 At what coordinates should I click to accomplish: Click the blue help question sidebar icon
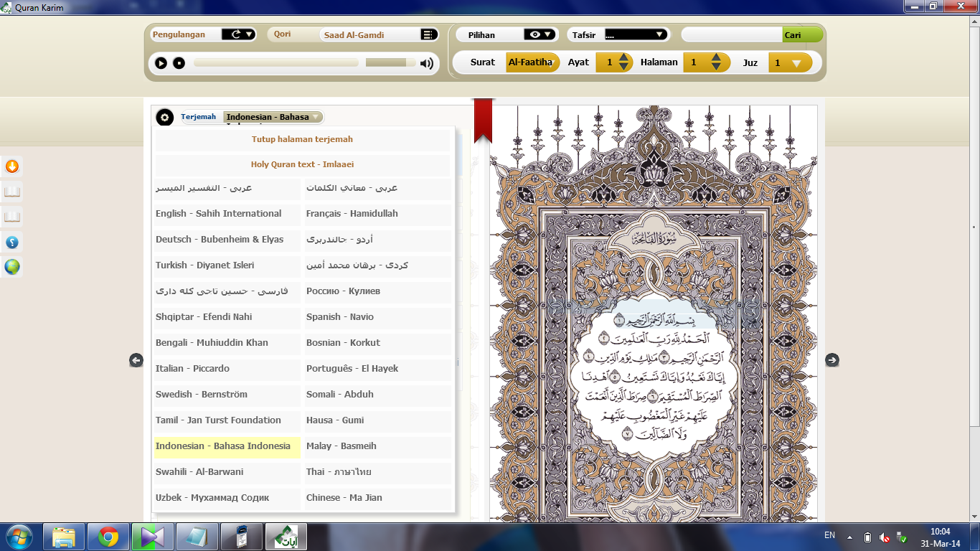click(12, 242)
